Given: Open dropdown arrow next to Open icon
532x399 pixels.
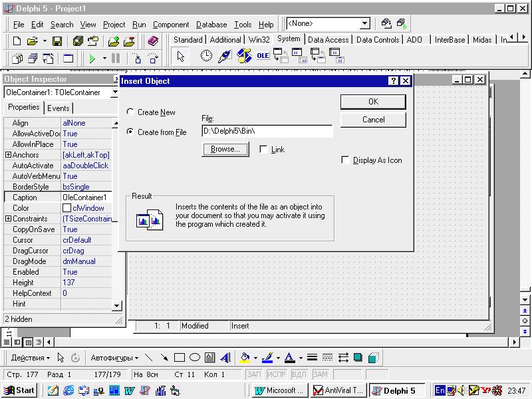Looking at the screenshot, I should 45,41.
